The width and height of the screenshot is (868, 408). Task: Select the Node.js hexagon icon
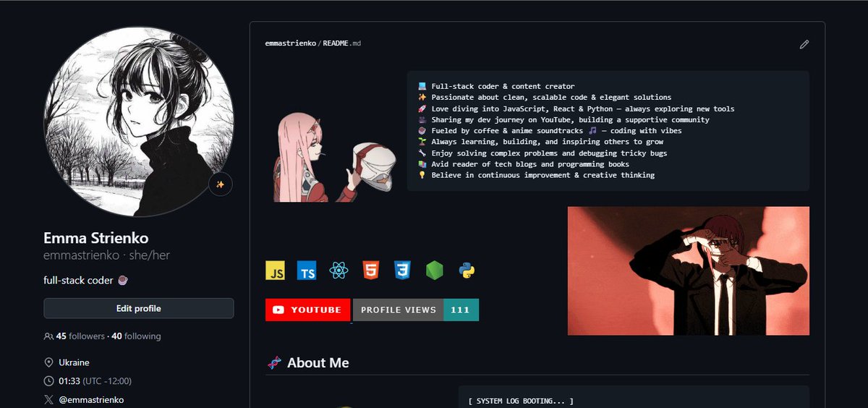click(435, 271)
